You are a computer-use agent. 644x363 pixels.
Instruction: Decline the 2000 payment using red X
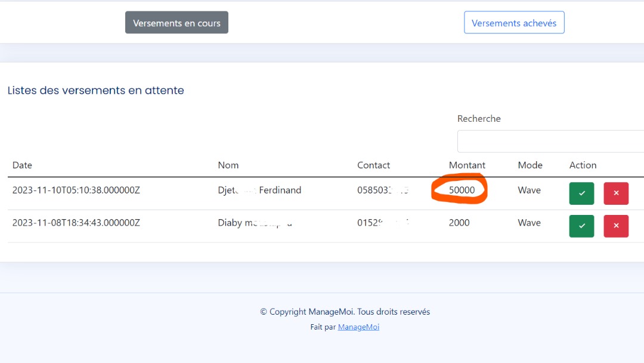(616, 226)
